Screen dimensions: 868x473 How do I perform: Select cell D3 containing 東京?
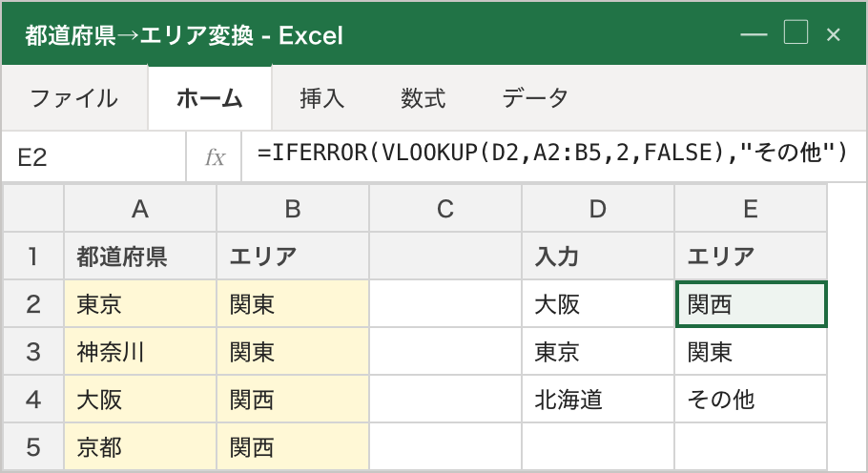point(598,352)
